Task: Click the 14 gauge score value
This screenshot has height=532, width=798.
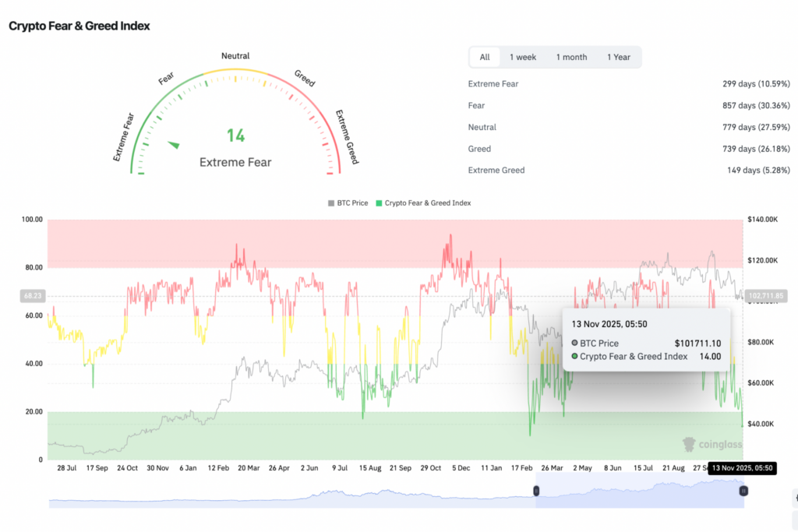Action: pos(235,136)
